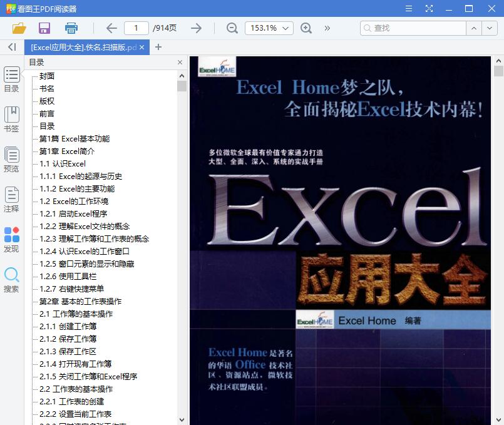Go to previous page arrow
This screenshot has width=504, height=425.
[x=111, y=28]
